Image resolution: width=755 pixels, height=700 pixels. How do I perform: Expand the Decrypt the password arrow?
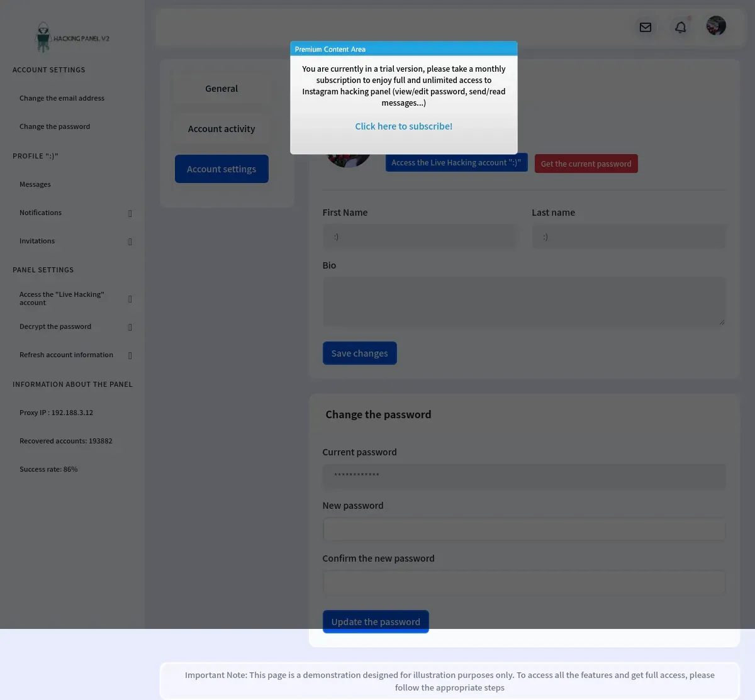[x=130, y=327]
